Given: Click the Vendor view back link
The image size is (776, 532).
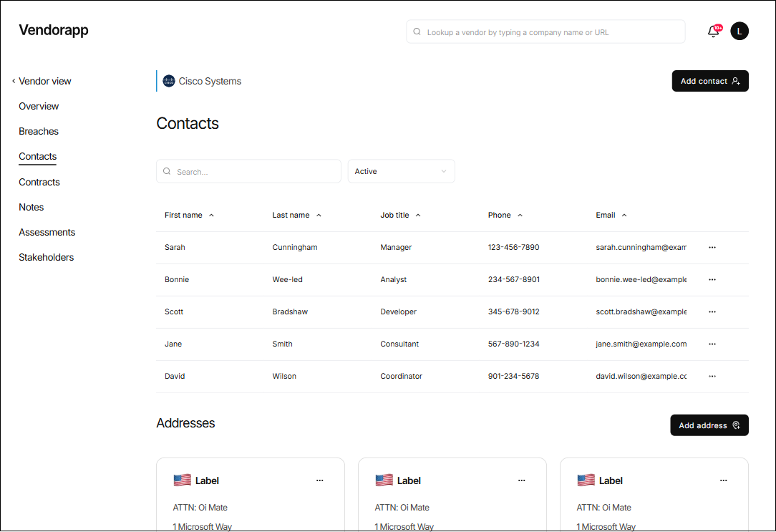Looking at the screenshot, I should [x=44, y=81].
